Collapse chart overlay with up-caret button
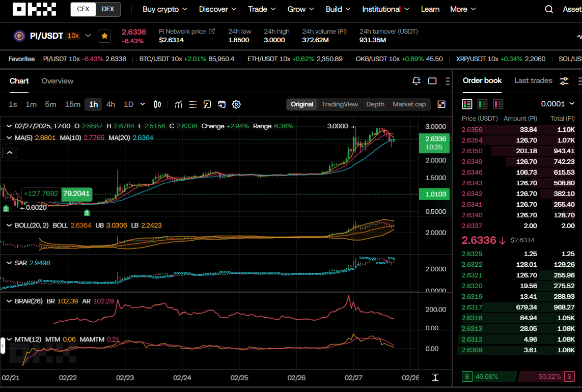 coord(10,153)
